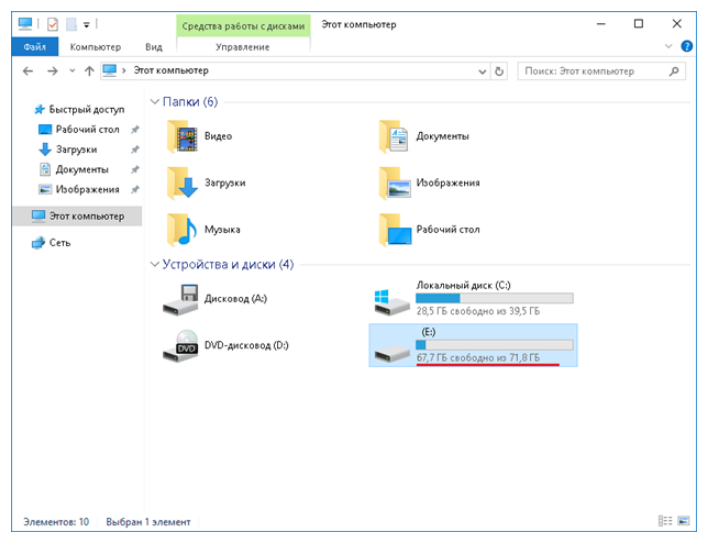The image size is (703, 538).
Task: Collapse the Устройства и диски (4) group
Action: (x=154, y=265)
